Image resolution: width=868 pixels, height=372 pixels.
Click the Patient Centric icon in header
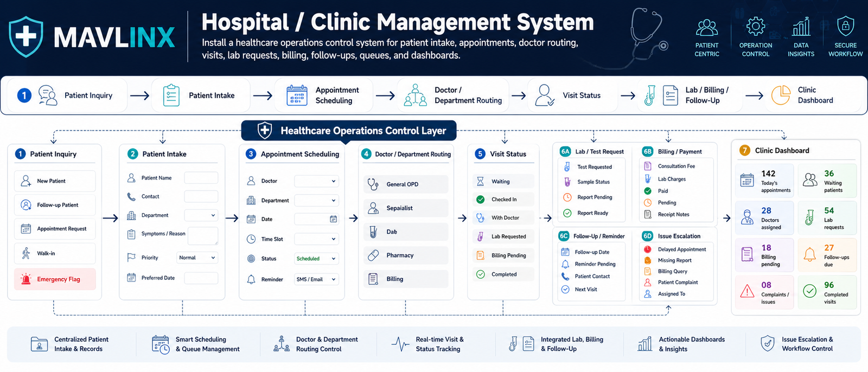tap(707, 27)
